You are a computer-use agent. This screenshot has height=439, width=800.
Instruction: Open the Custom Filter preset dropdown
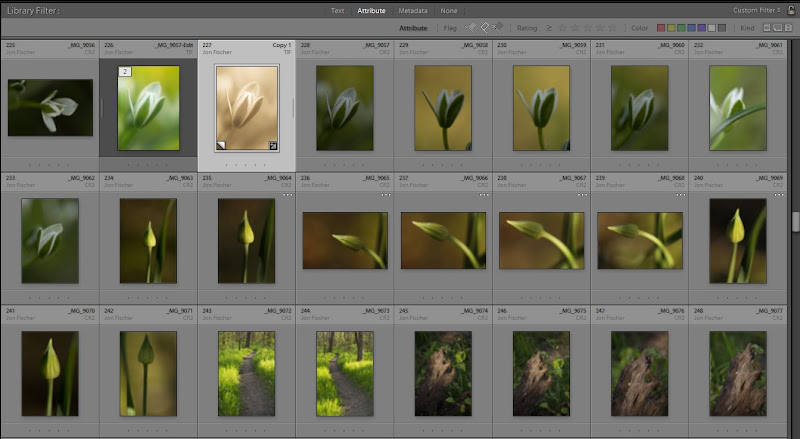[757, 10]
